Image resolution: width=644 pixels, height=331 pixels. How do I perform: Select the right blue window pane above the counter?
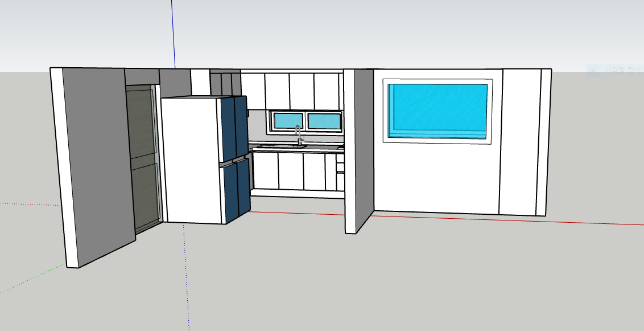click(x=324, y=121)
